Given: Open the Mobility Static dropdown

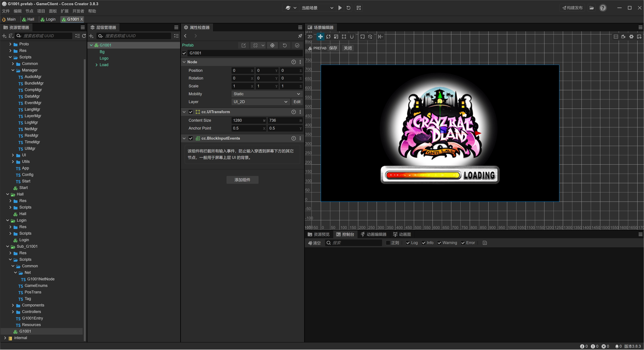Looking at the screenshot, I should point(266,94).
